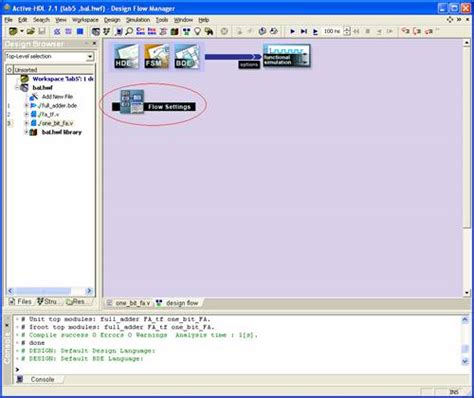Expand the full_adder.bde tree node
Viewport: 474px width, 398px height.
26,106
